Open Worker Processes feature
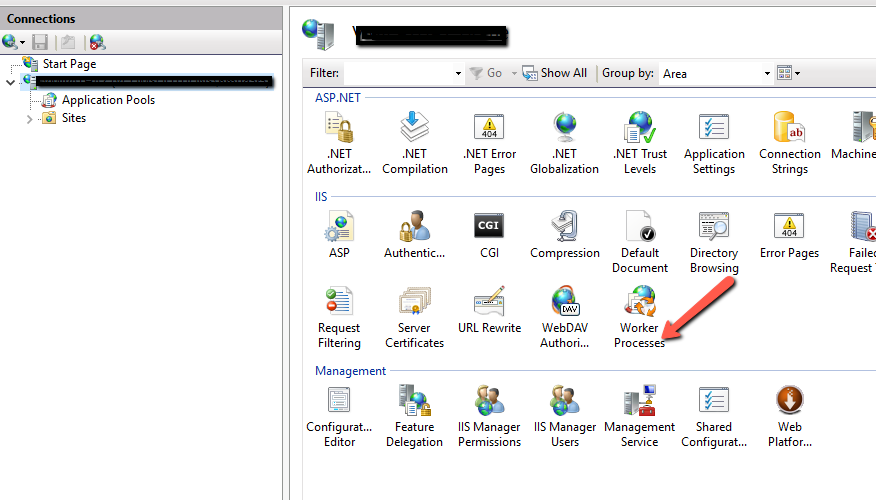The height and width of the screenshot is (500, 876). (640, 317)
